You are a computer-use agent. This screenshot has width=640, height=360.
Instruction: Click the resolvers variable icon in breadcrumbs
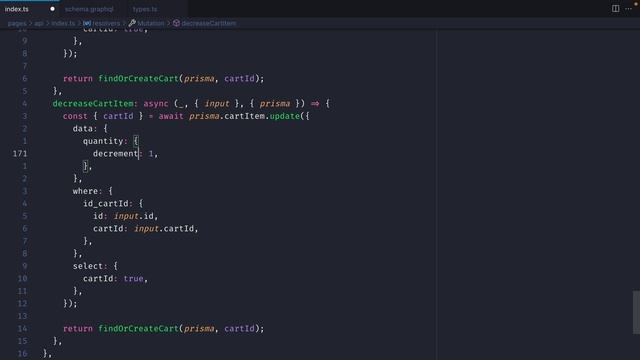(x=87, y=23)
